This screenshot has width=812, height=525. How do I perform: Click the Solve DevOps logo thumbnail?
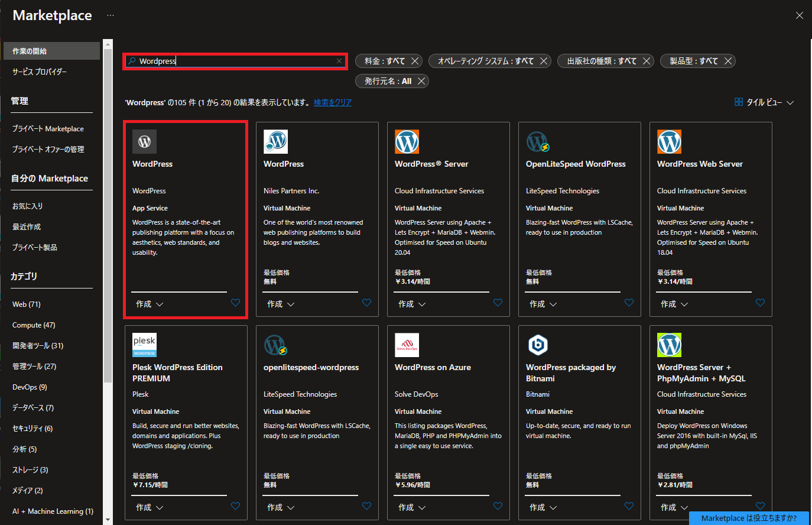click(x=407, y=345)
